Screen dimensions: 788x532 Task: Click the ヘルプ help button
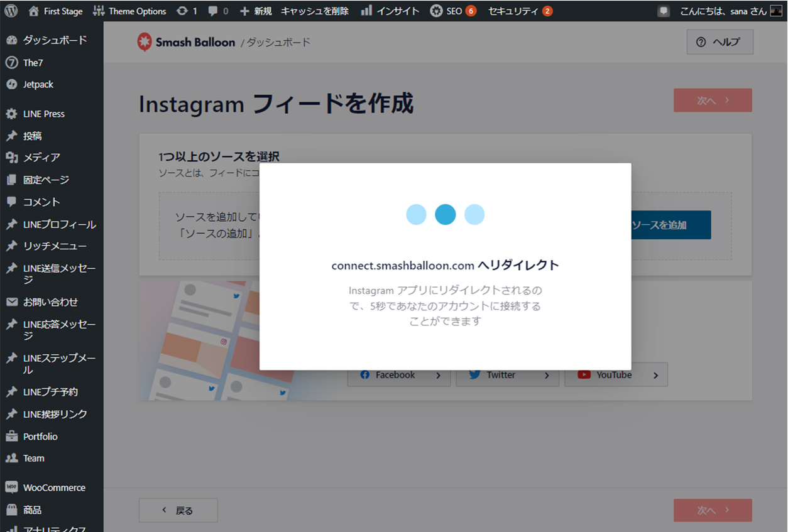(x=719, y=42)
